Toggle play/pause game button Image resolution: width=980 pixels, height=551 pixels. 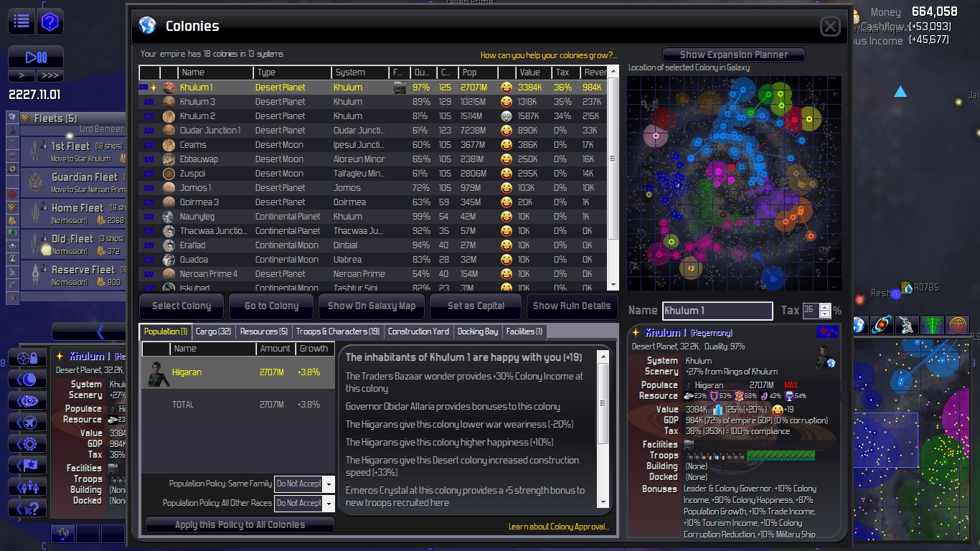point(36,57)
